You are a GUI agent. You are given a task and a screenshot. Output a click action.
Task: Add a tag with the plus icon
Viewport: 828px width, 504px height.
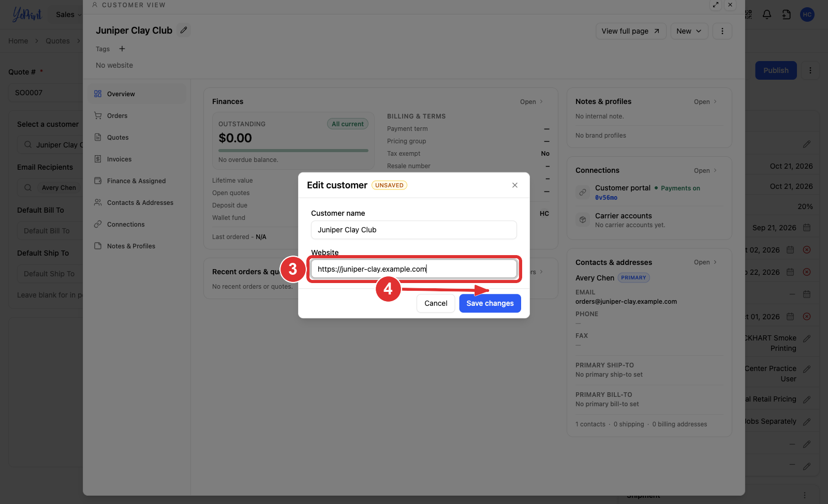tap(122, 49)
